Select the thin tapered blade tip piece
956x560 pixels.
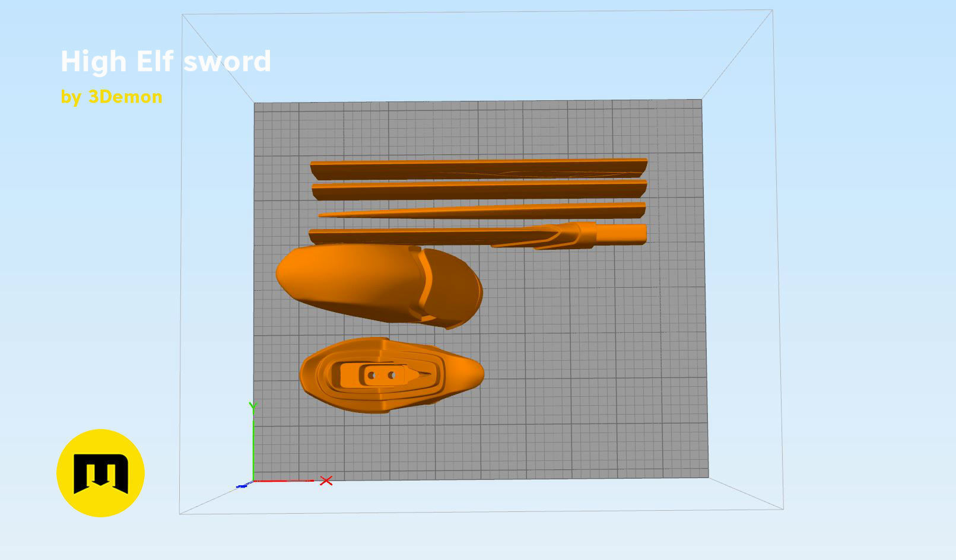point(482,210)
